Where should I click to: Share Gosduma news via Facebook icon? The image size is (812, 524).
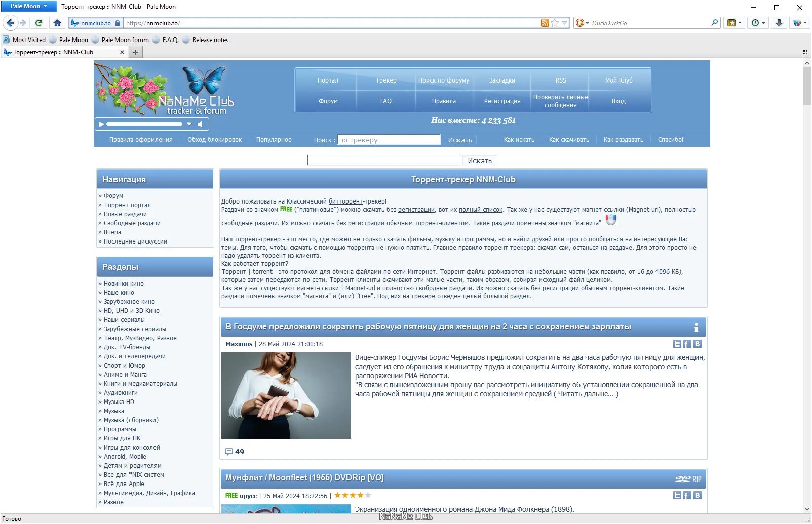pyautogui.click(x=687, y=344)
